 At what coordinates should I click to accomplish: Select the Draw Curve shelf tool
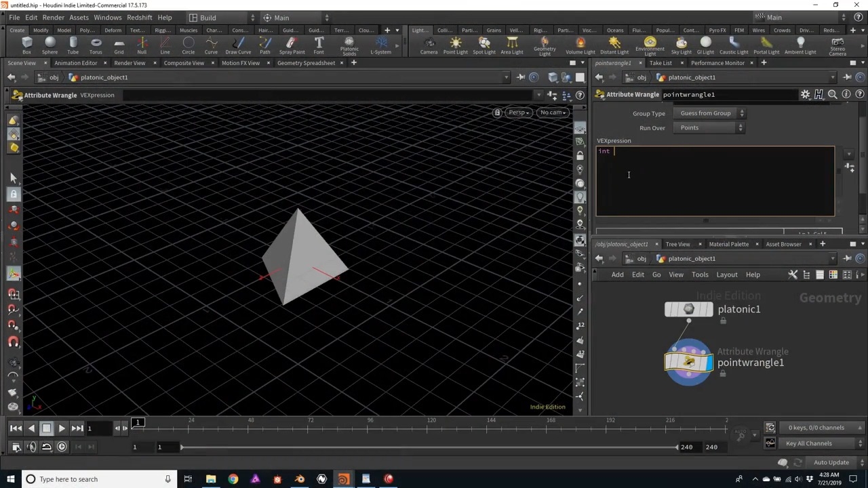pyautogui.click(x=238, y=45)
